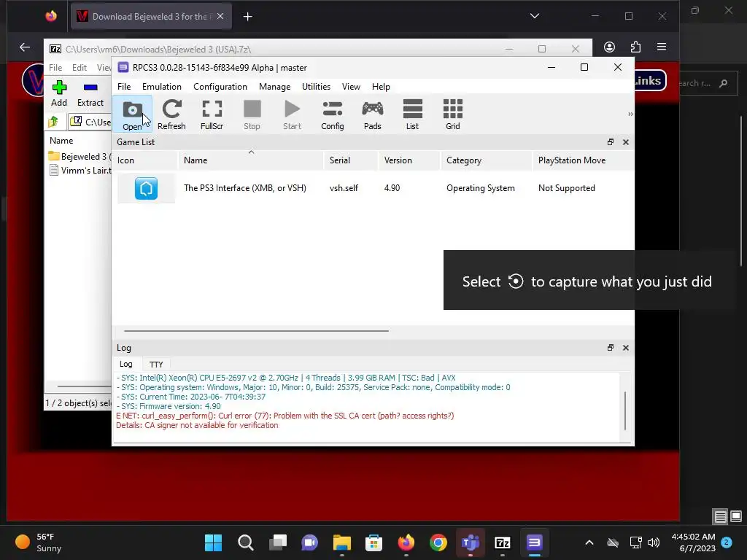Click the Stop emulation icon
This screenshot has height=560, width=747.
(252, 114)
